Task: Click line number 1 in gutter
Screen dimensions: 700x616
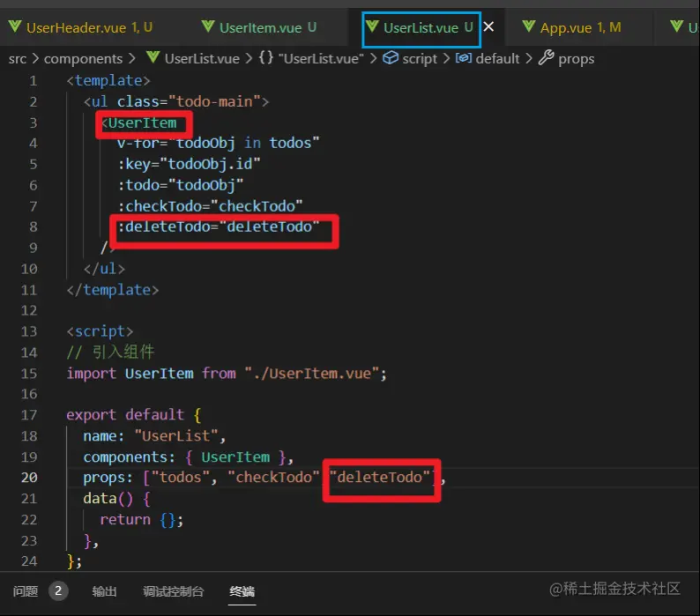Action: click(x=33, y=81)
